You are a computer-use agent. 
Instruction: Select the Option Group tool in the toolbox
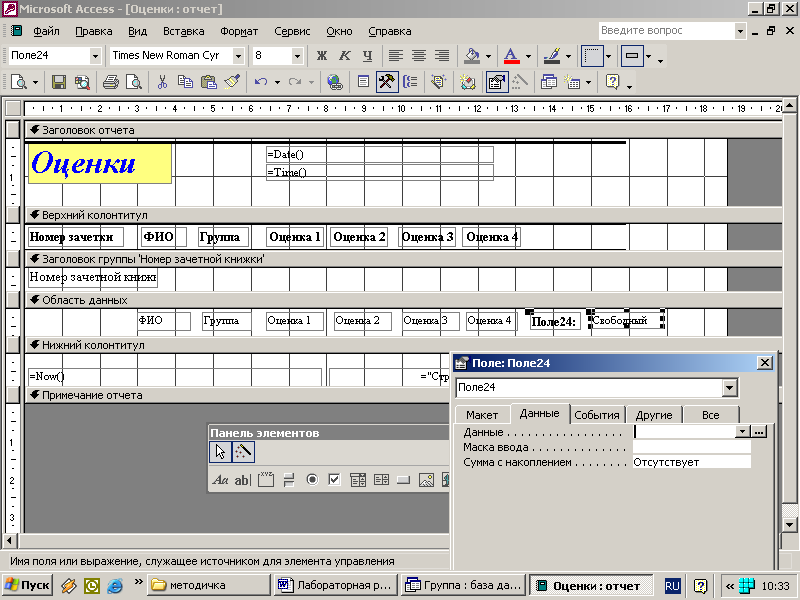[266, 480]
